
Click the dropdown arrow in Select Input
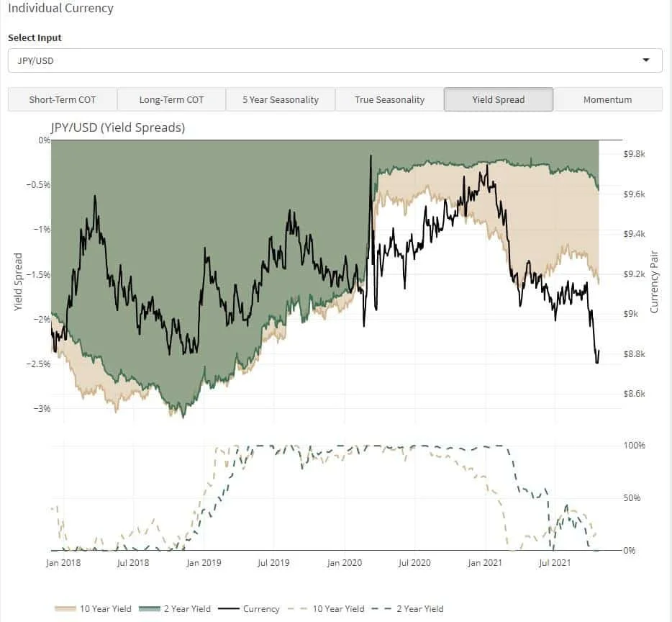click(x=646, y=60)
